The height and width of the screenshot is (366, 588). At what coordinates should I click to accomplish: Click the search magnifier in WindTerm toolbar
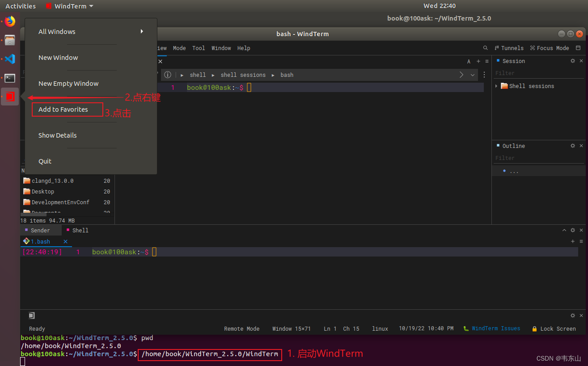coord(486,48)
